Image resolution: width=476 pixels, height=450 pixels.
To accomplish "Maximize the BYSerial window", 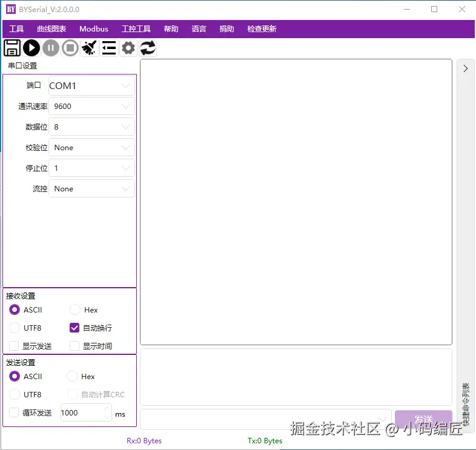I will click(434, 9).
